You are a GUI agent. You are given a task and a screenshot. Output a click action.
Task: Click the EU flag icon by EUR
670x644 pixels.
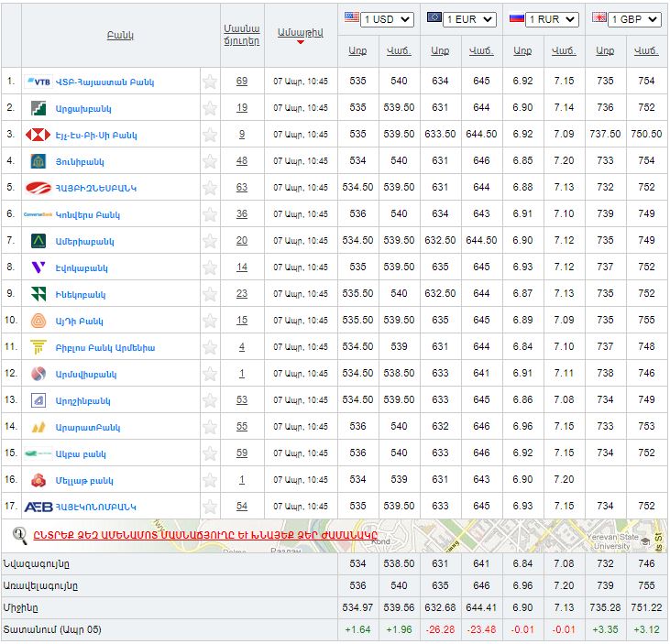click(x=434, y=17)
